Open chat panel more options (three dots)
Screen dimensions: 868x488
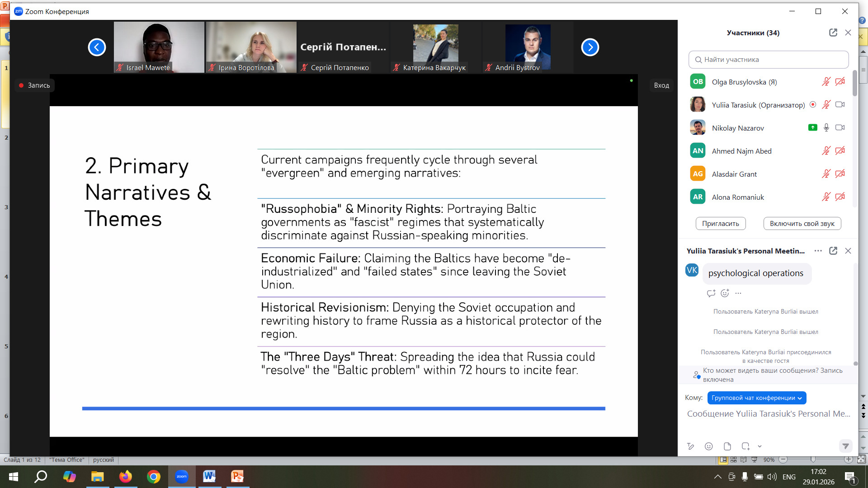click(x=818, y=251)
